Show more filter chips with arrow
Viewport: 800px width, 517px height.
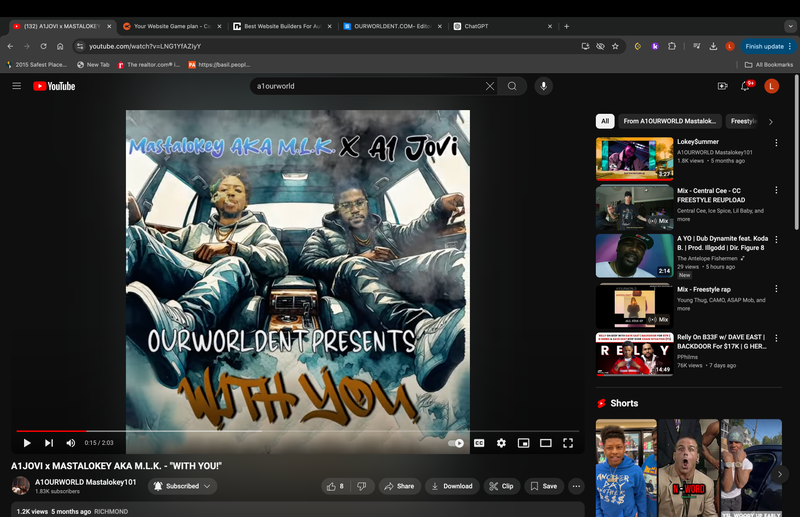[x=770, y=121]
